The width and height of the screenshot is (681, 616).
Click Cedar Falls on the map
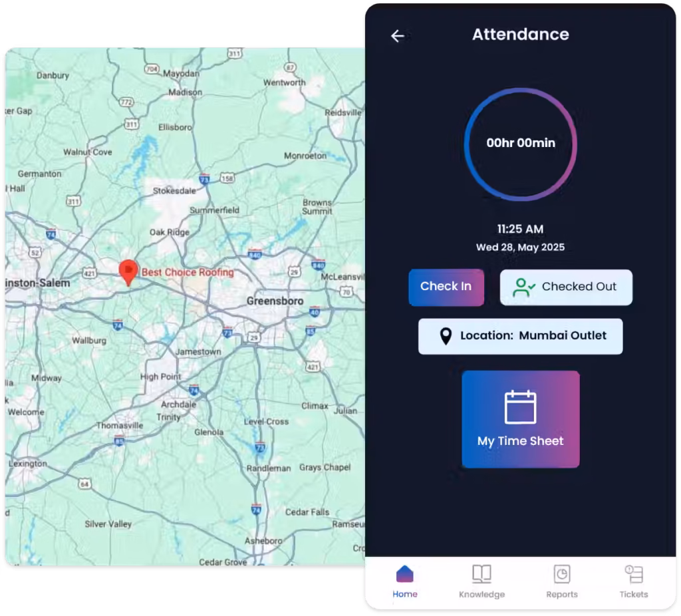click(307, 512)
